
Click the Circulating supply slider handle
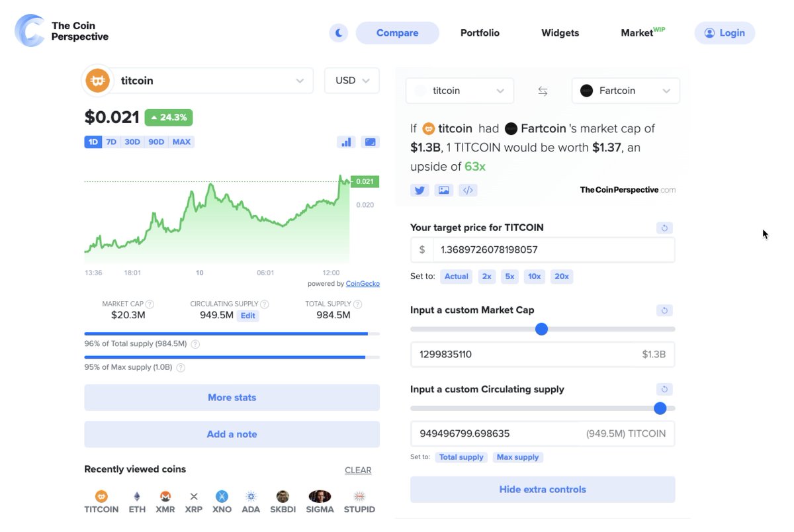pos(660,408)
